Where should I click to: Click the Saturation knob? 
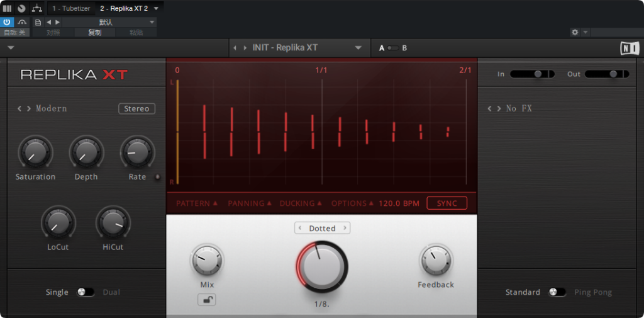click(35, 152)
